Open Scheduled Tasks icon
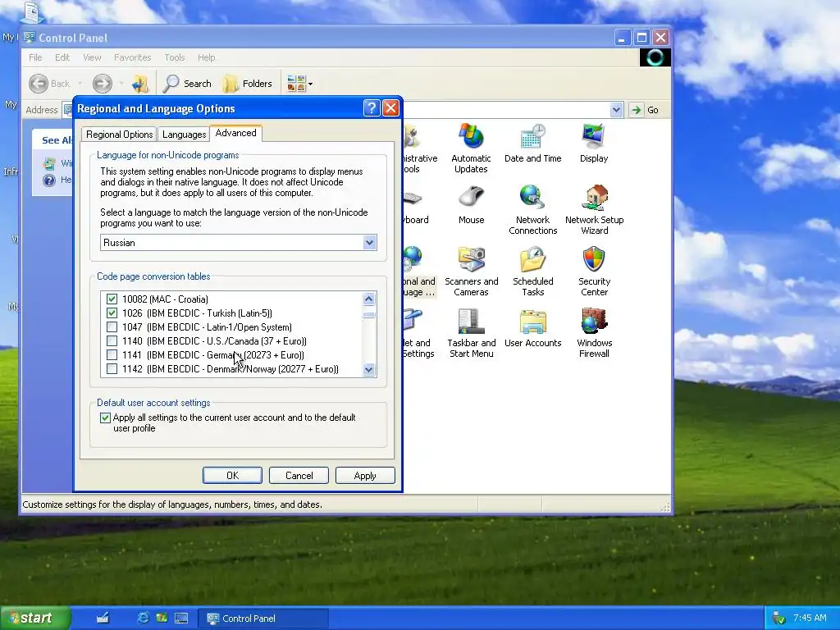This screenshot has width=840, height=630. (x=532, y=272)
